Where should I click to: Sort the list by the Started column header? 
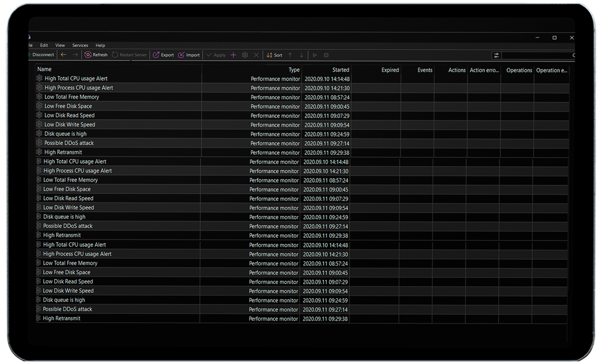coord(340,70)
